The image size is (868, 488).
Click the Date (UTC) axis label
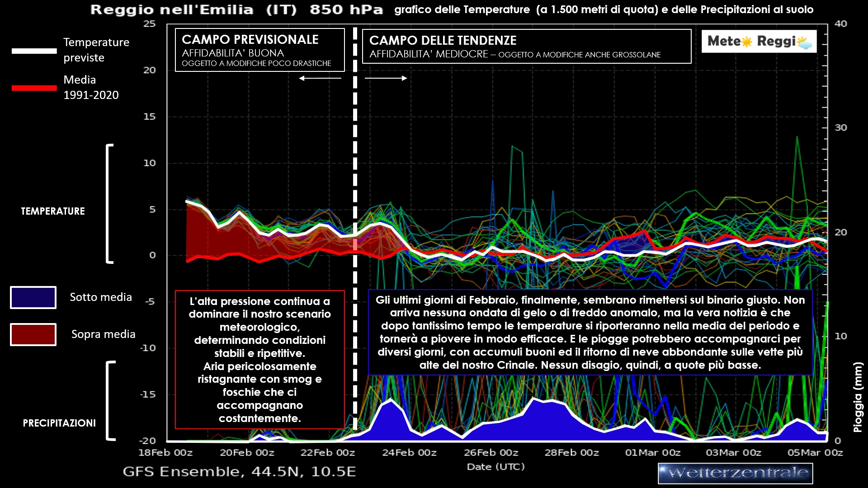coord(495,467)
